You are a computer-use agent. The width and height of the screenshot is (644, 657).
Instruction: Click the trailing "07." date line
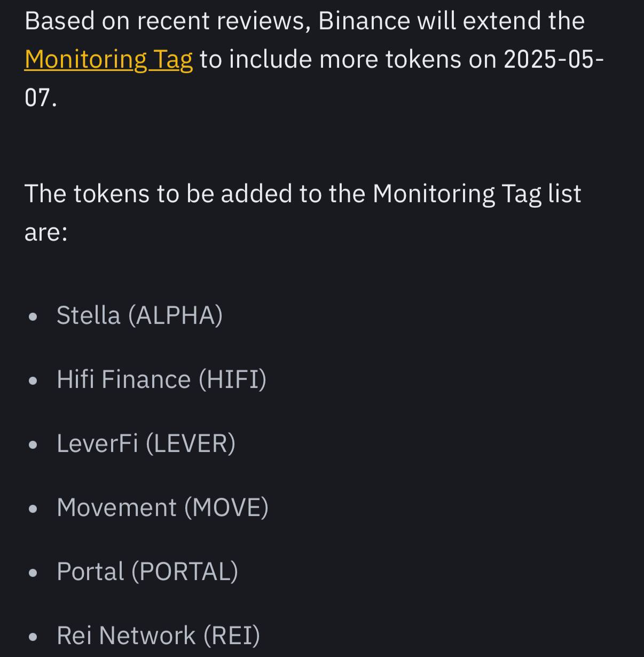pyautogui.click(x=41, y=98)
